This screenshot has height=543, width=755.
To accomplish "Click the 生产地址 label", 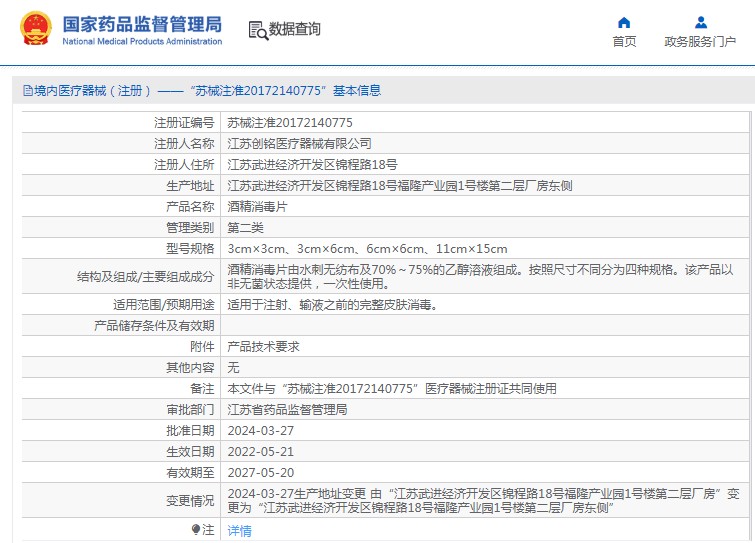I will coord(190,186).
